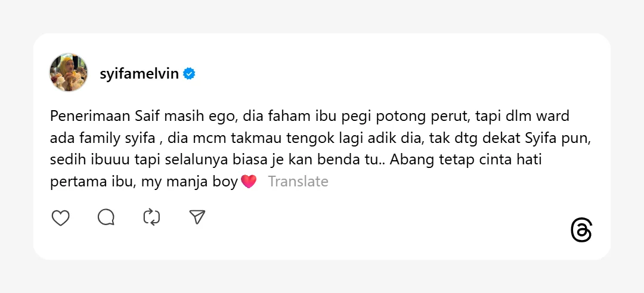Screen dimensions: 644x293
Task: Like the post with the heart icon
Action: point(61,218)
